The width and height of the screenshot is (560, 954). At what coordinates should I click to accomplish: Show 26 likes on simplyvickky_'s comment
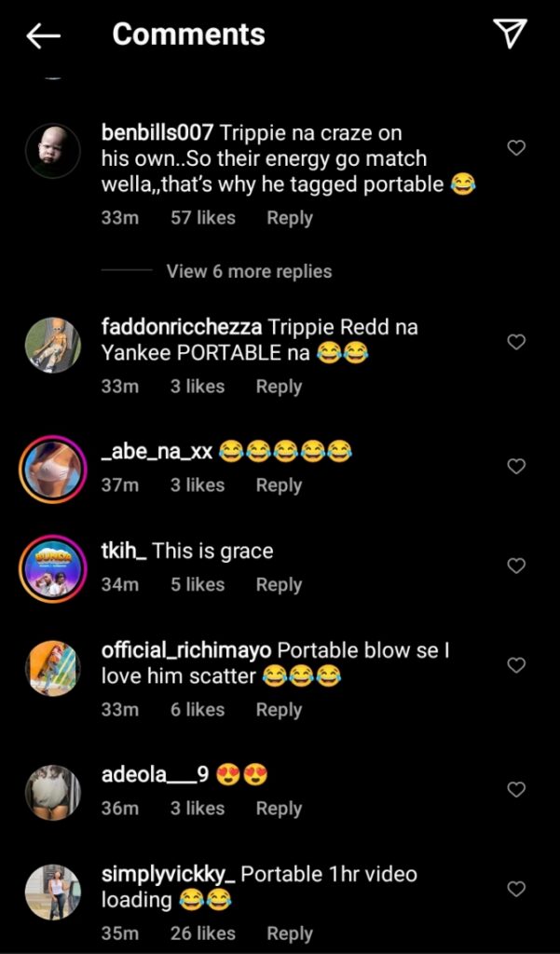tap(203, 934)
